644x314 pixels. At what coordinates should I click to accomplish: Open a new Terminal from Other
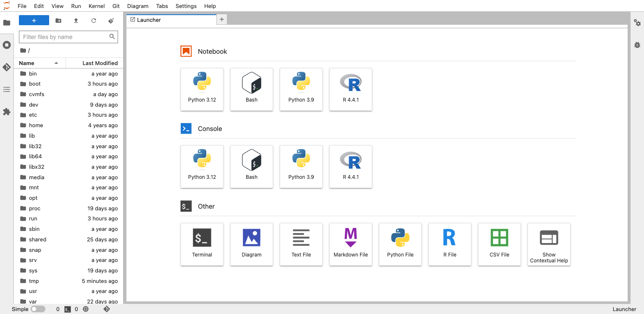(202, 244)
